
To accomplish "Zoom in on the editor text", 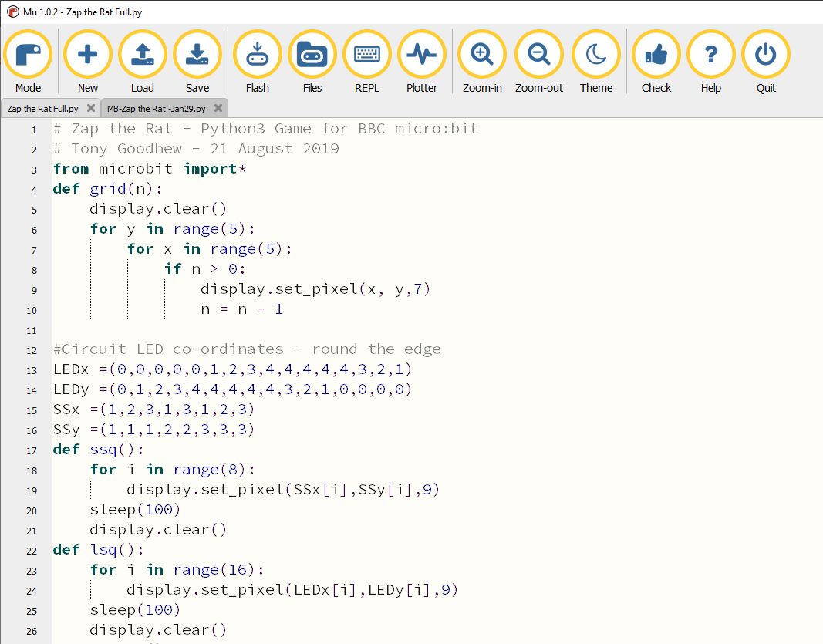I will (482, 56).
